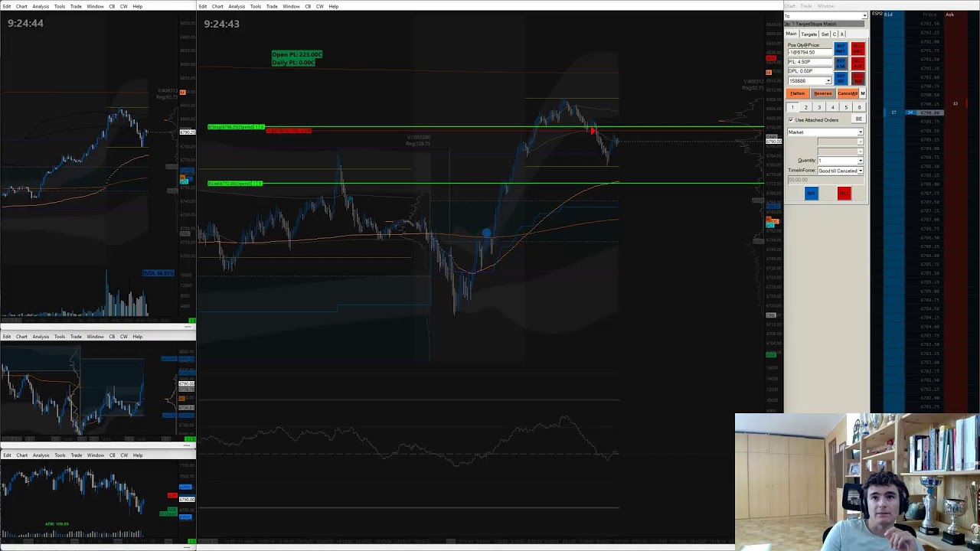Click the BUY MKT button in trade window
The width and height of the screenshot is (980, 551).
coord(841,48)
